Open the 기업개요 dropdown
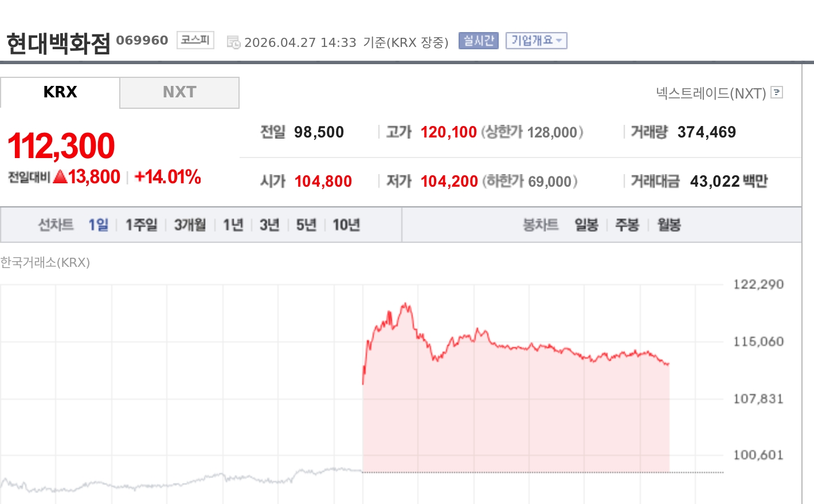This screenshot has height=504, width=814. click(536, 41)
